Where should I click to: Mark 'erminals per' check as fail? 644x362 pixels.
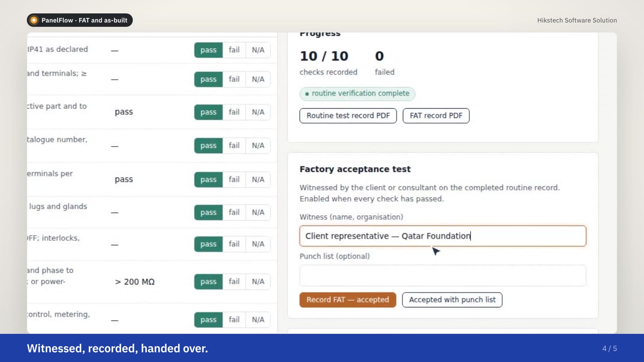(x=234, y=179)
